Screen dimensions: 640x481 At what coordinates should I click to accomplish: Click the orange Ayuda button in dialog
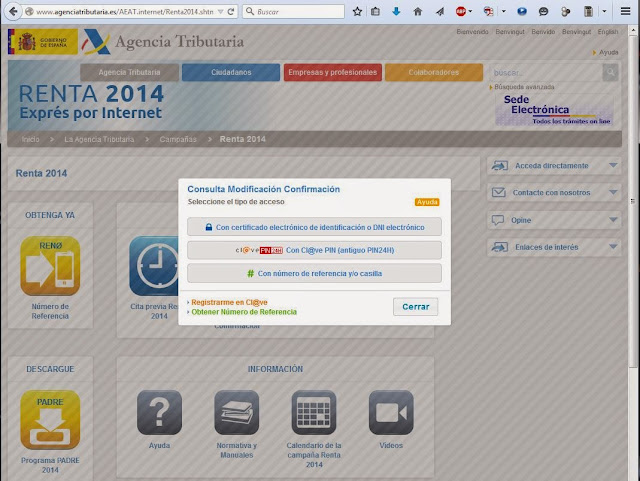[427, 202]
